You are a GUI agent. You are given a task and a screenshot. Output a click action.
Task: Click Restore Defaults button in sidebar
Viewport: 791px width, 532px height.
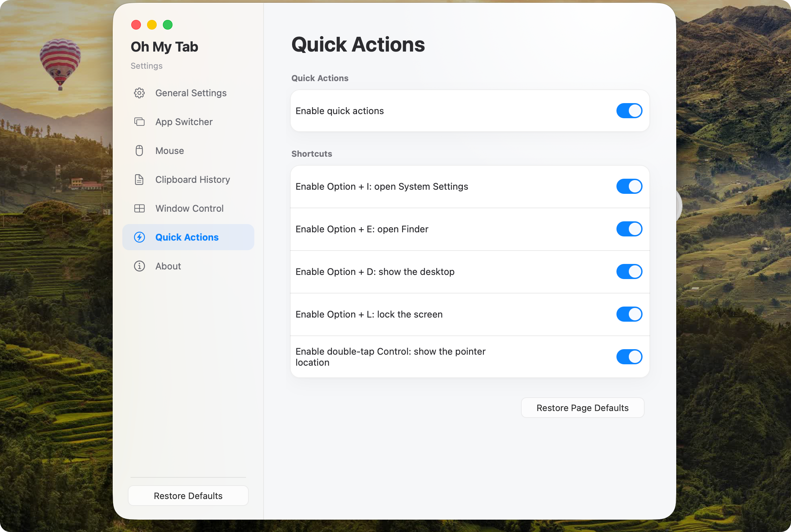pyautogui.click(x=188, y=496)
